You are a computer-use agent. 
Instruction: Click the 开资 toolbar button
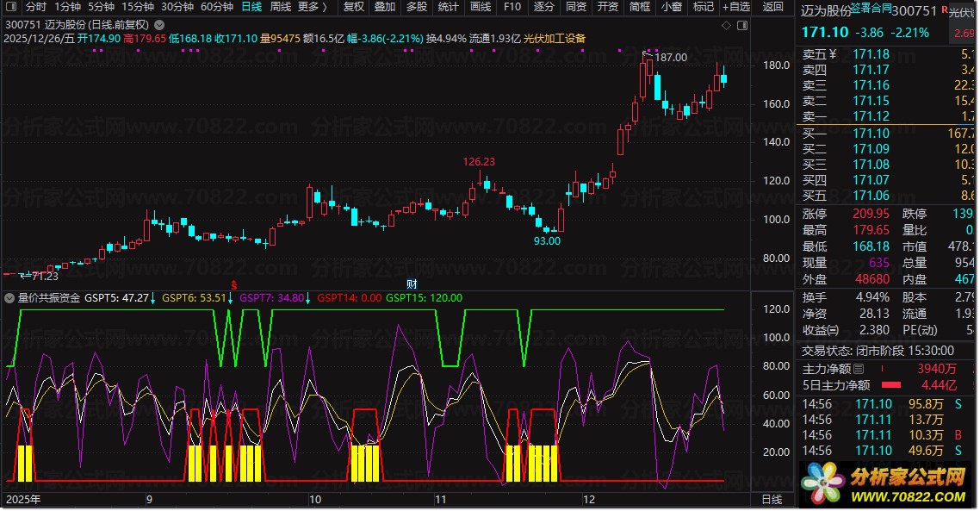pyautogui.click(x=607, y=7)
